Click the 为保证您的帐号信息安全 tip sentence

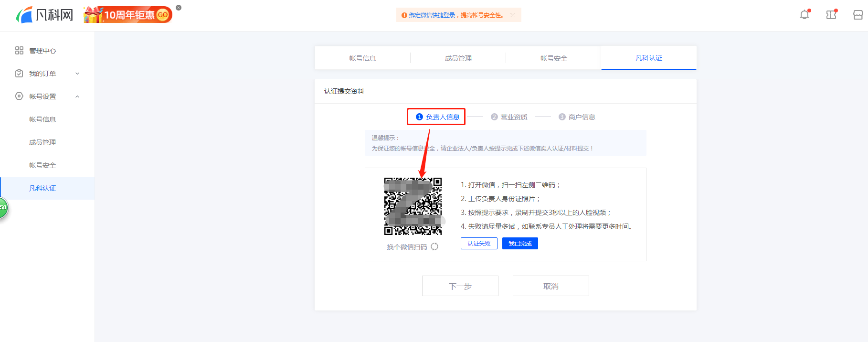pos(483,149)
